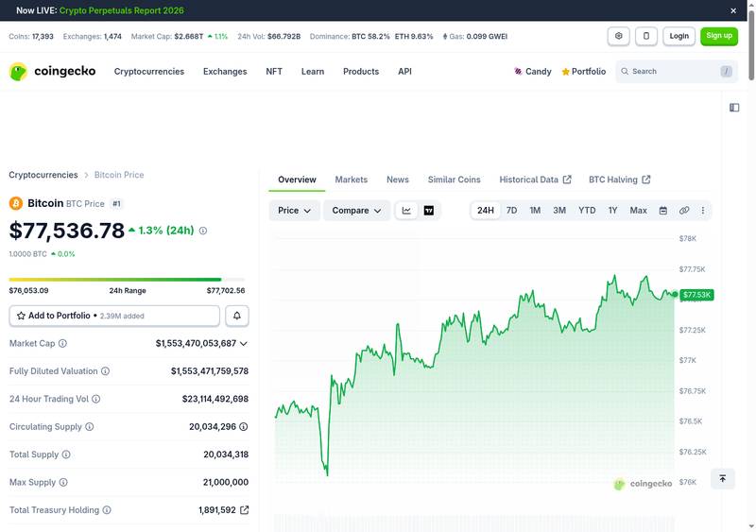Viewport: 756px width, 532px height.
Task: Set a price alert with bell icon
Action: click(237, 316)
